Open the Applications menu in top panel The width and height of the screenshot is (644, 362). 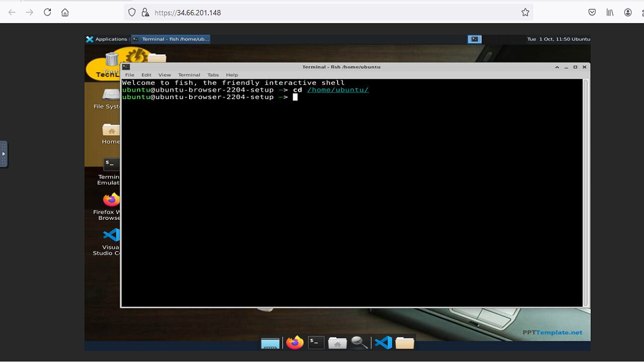point(107,39)
